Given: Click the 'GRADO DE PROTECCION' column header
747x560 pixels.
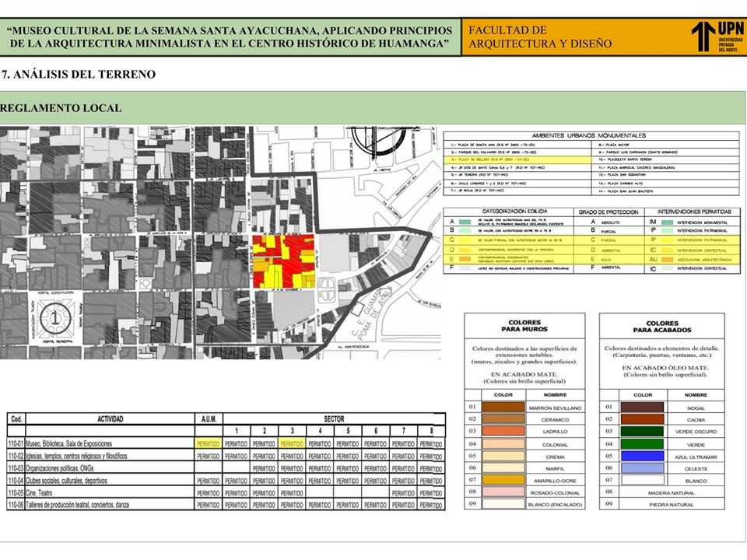Looking at the screenshot, I should click(608, 212).
